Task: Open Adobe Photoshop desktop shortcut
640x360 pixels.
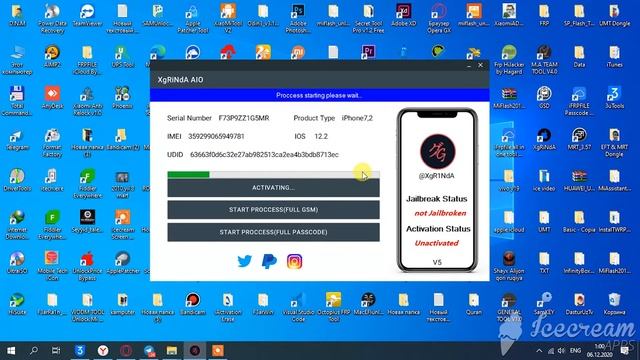Action: click(x=298, y=19)
